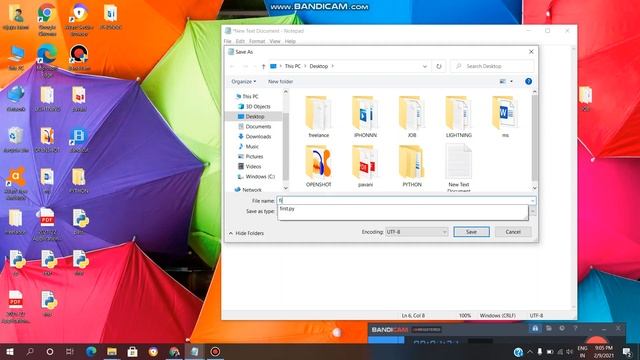Open the File name dropdown arrow
Image resolution: width=640 pixels, height=360 pixels.
point(532,200)
